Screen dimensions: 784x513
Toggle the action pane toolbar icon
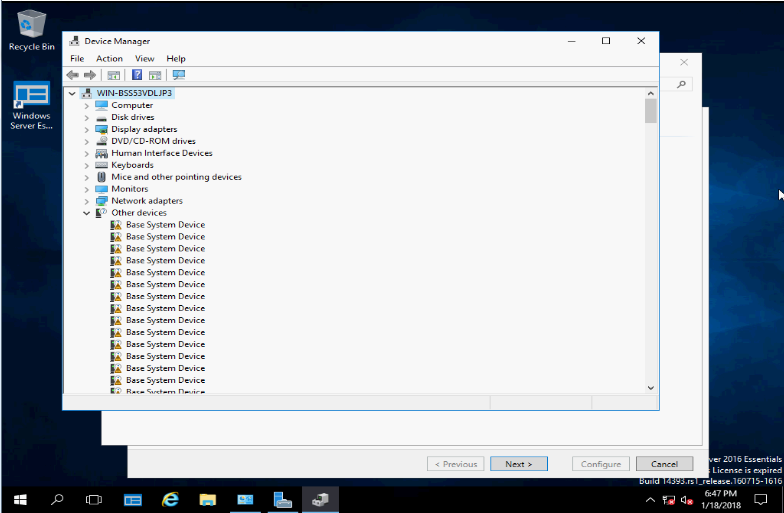tap(155, 75)
